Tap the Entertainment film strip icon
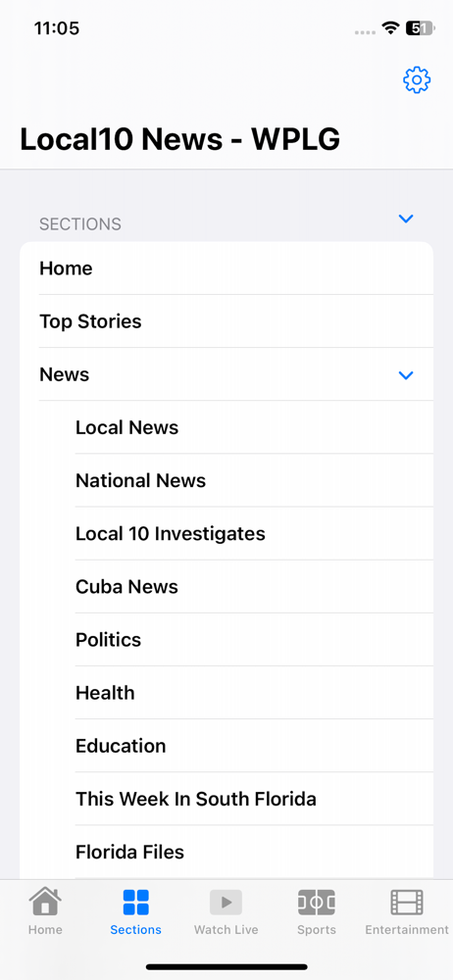The height and width of the screenshot is (980, 453). [x=407, y=903]
